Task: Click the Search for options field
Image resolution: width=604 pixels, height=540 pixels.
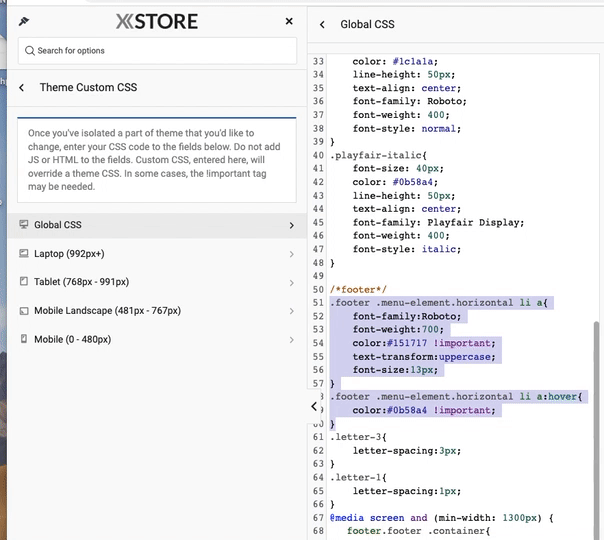Action: tap(157, 50)
